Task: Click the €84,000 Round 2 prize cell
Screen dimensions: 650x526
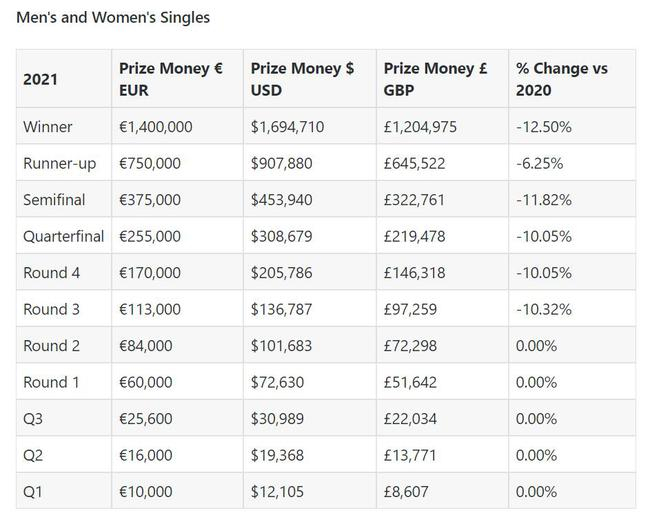Action: tap(146, 346)
